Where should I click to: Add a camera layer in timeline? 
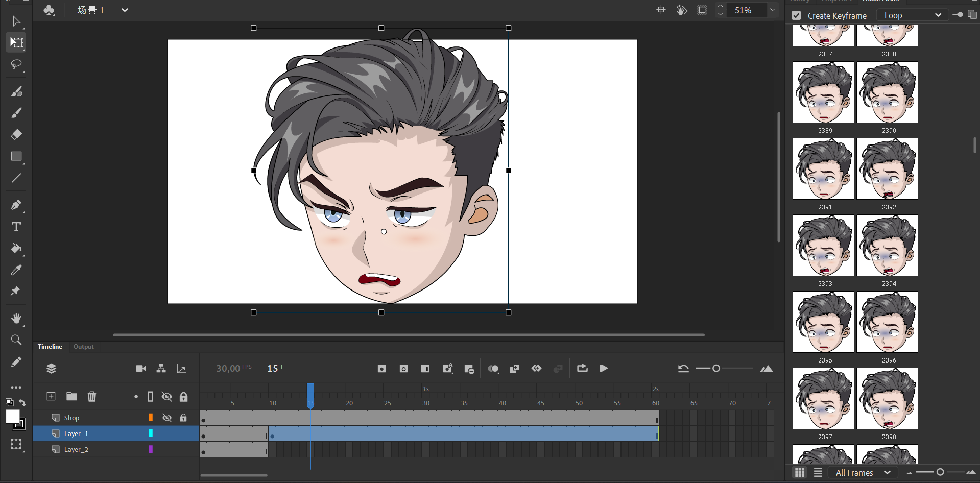pyautogui.click(x=141, y=369)
